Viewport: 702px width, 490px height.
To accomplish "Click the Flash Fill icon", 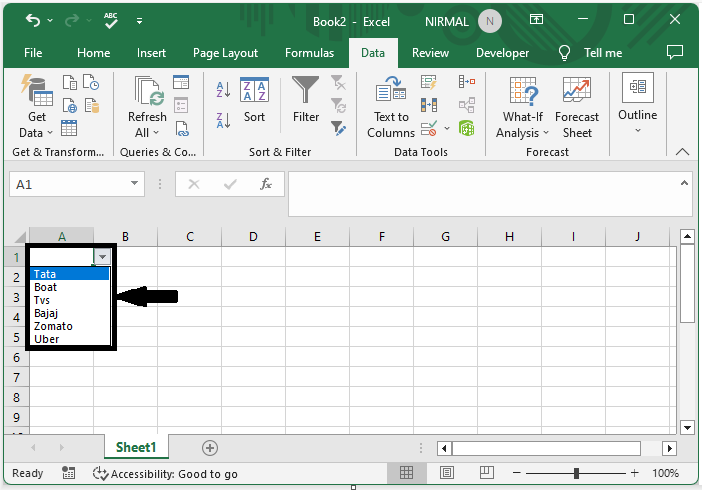I will [x=428, y=82].
